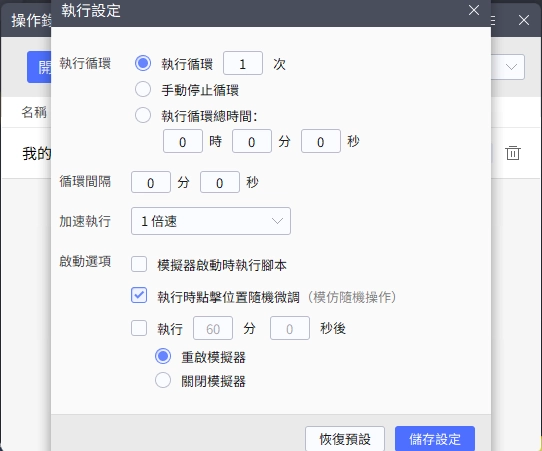The image size is (542, 451).
Task: Click 循環間隔 seconds input field
Action: 220,182
